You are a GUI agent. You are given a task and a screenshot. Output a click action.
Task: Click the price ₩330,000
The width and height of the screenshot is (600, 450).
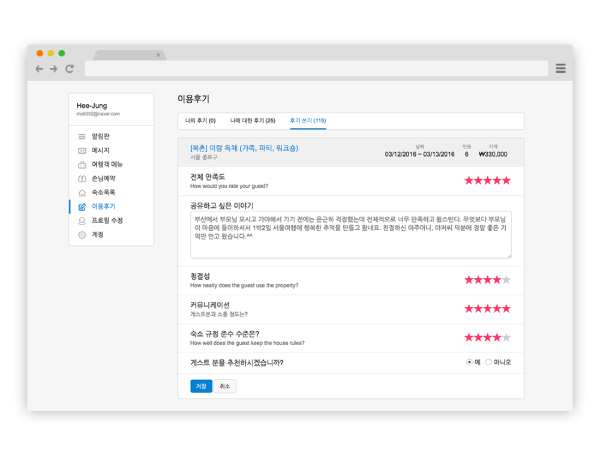coord(493,154)
